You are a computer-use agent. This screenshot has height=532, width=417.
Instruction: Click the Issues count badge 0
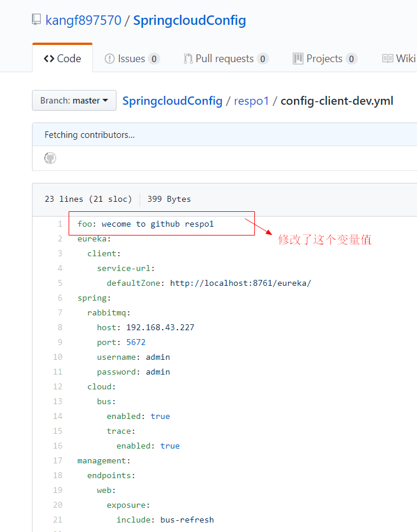[x=154, y=59]
